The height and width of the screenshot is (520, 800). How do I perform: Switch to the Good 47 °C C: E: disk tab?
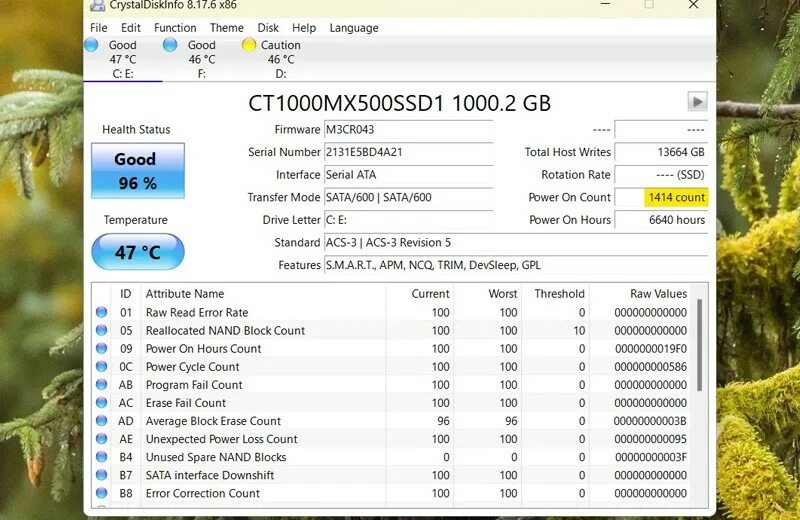[123, 59]
